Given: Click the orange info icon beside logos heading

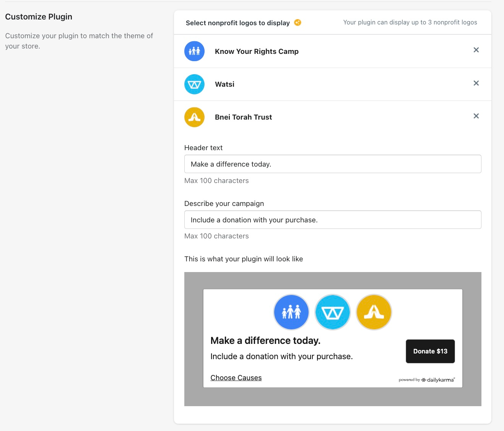Looking at the screenshot, I should [x=298, y=23].
